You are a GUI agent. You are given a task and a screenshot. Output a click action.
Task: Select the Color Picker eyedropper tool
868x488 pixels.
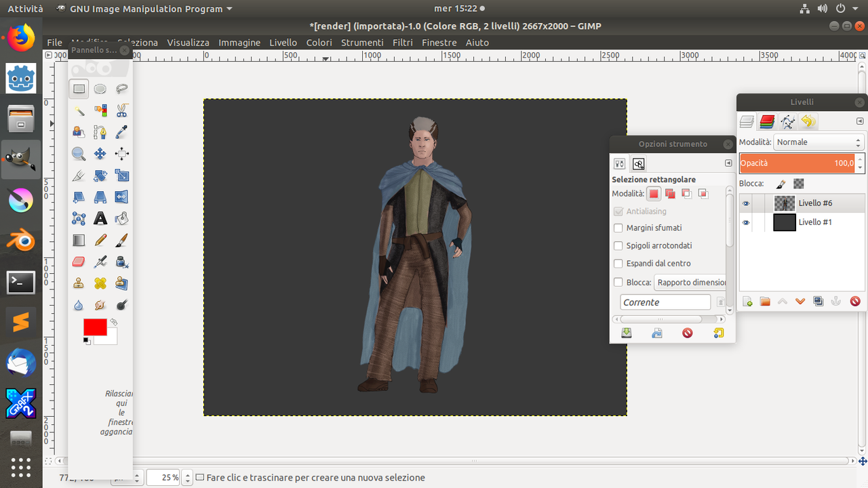pos(122,132)
